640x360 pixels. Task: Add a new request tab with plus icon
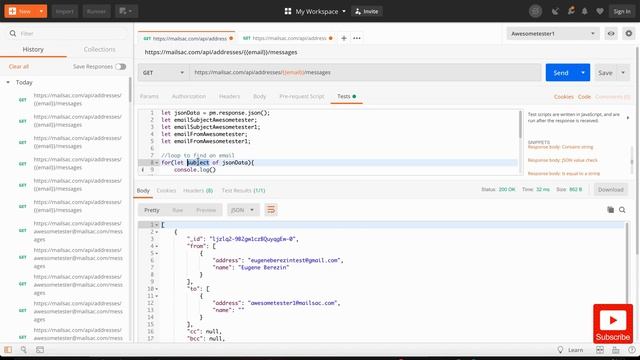point(344,38)
